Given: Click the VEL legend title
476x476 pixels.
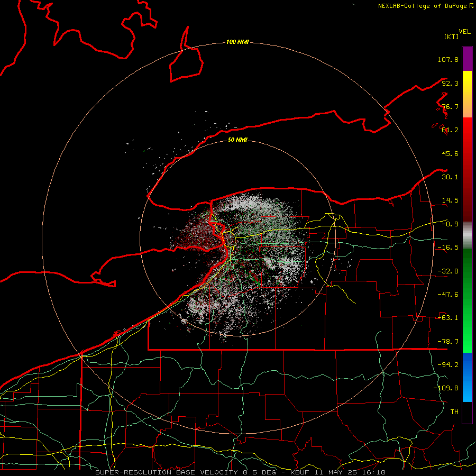Looking at the screenshot, I should (x=464, y=32).
